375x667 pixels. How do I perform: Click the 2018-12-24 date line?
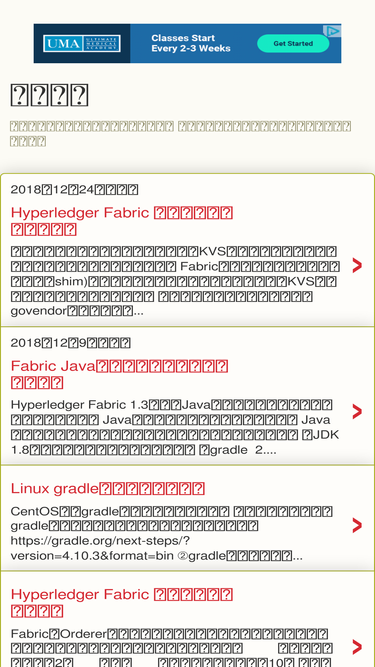point(74,189)
